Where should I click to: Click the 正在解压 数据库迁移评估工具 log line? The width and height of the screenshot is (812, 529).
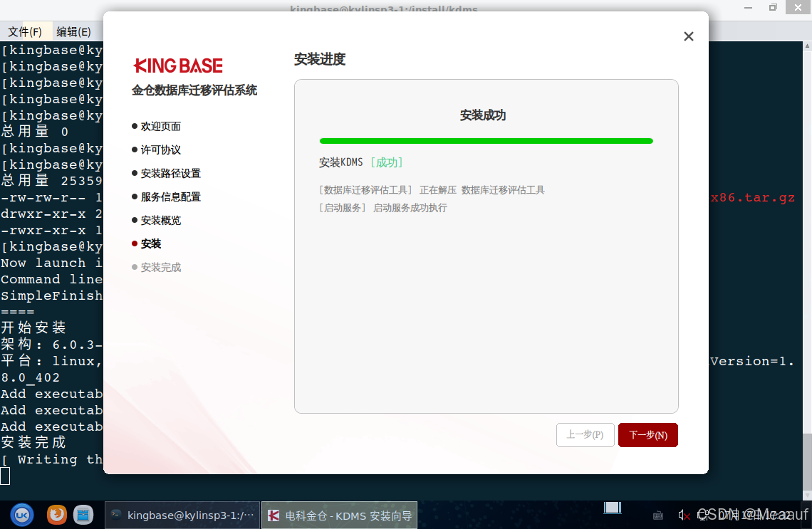pyautogui.click(x=432, y=190)
